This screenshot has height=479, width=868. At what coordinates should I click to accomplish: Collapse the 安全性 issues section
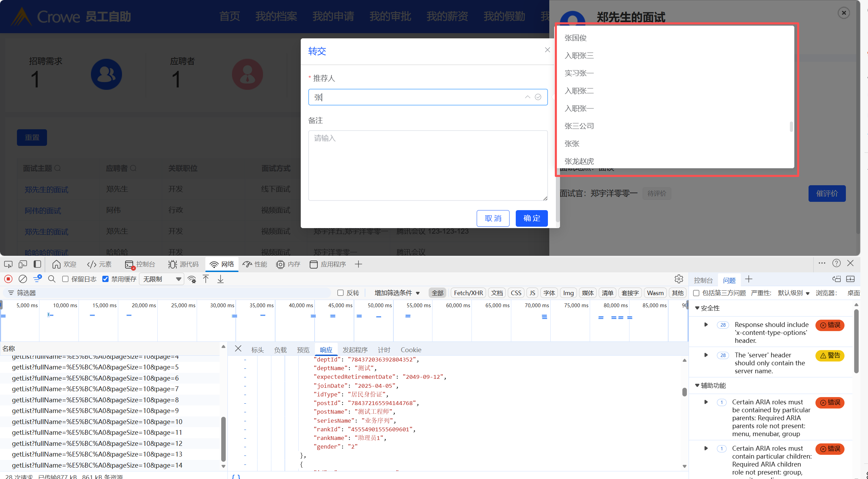[x=697, y=308]
